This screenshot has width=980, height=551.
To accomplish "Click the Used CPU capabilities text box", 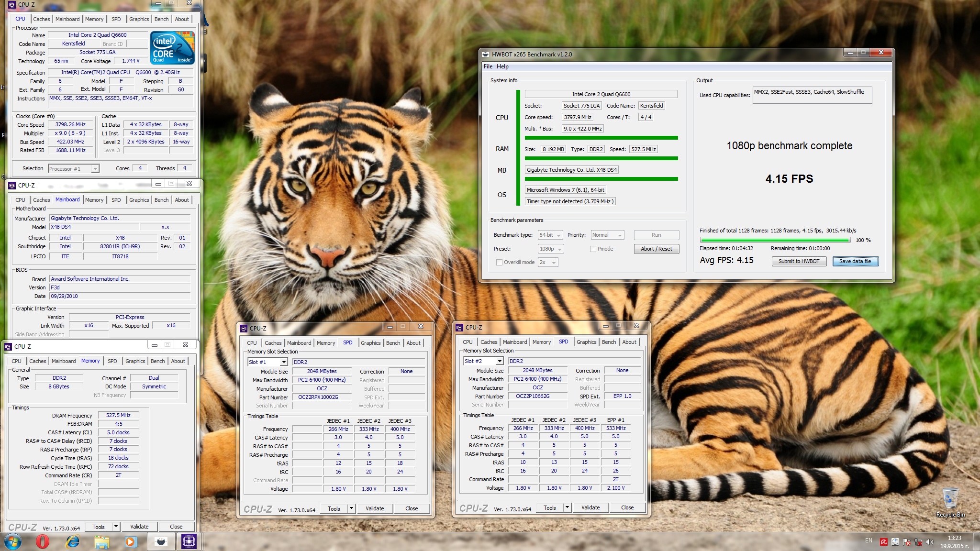I will click(812, 95).
